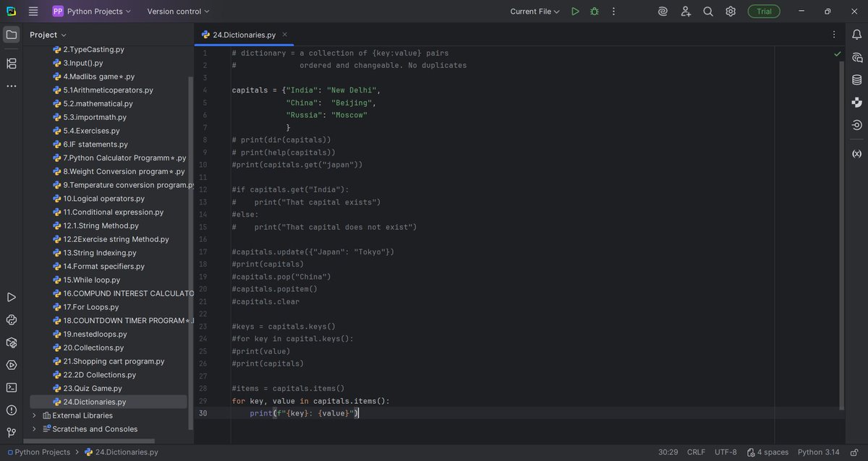Select 17.For Loops.py file
The height and width of the screenshot is (461, 868).
(85, 307)
